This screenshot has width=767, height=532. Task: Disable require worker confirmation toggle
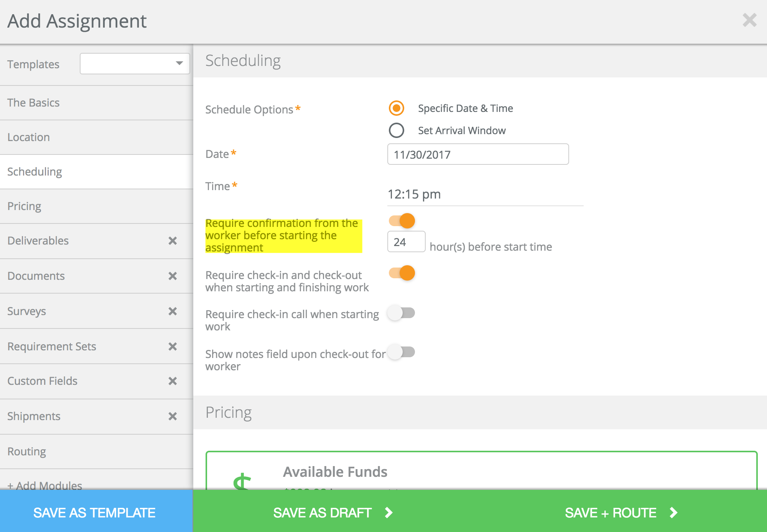pos(402,221)
